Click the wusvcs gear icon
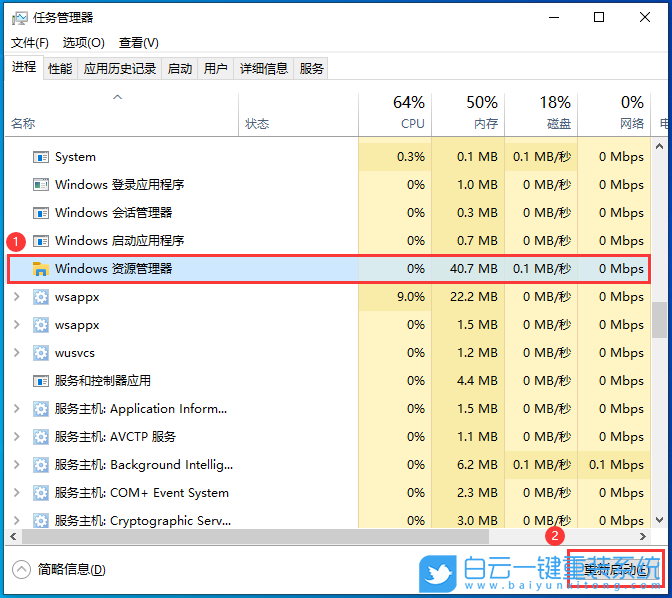Screen dimensions: 672x598 click(41, 353)
